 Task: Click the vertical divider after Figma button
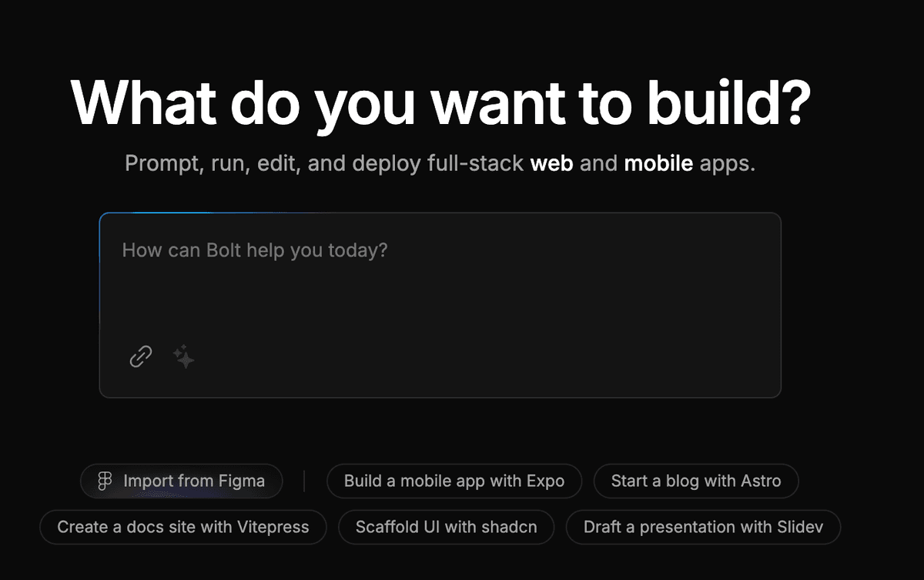click(x=305, y=481)
